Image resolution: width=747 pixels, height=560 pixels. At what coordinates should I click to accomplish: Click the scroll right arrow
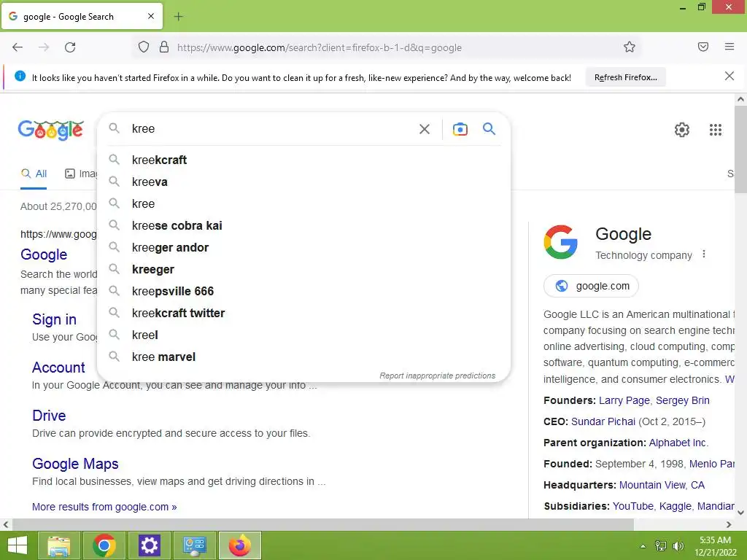(x=729, y=524)
